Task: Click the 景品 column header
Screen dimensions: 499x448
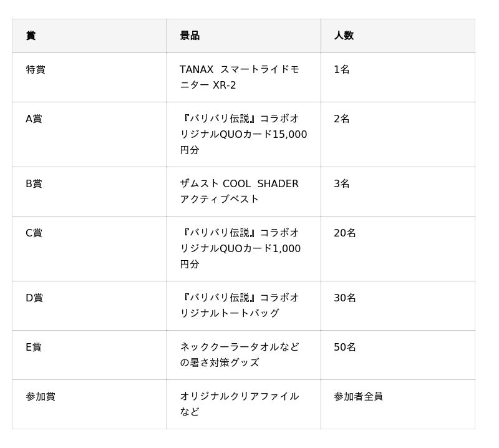Action: 244,36
